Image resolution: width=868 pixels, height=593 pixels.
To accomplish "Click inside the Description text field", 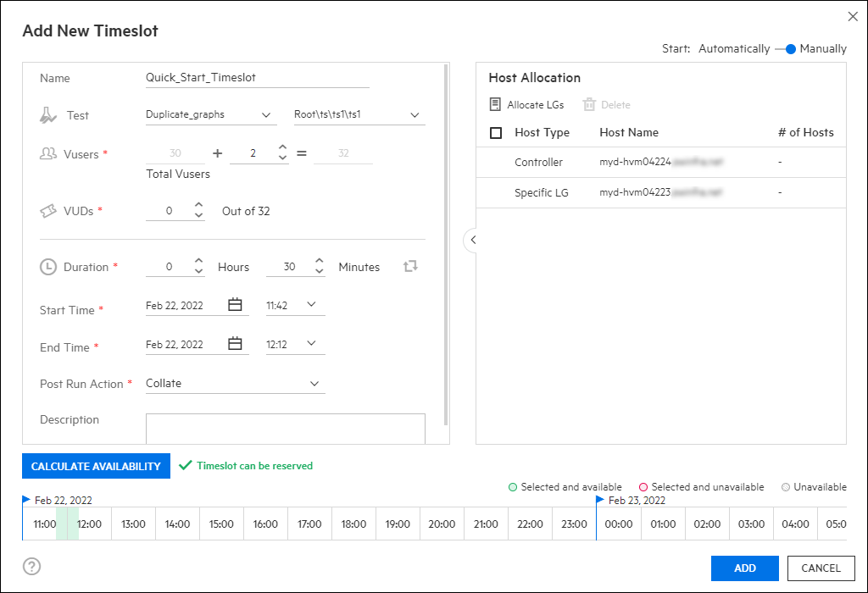I will 285,429.
